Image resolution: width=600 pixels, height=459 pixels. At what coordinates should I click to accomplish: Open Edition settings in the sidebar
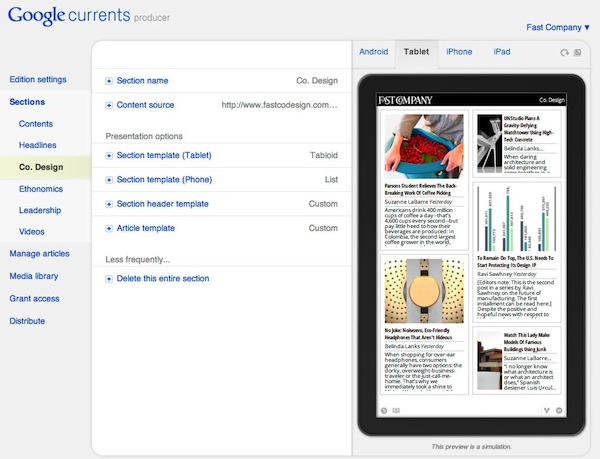(x=38, y=79)
